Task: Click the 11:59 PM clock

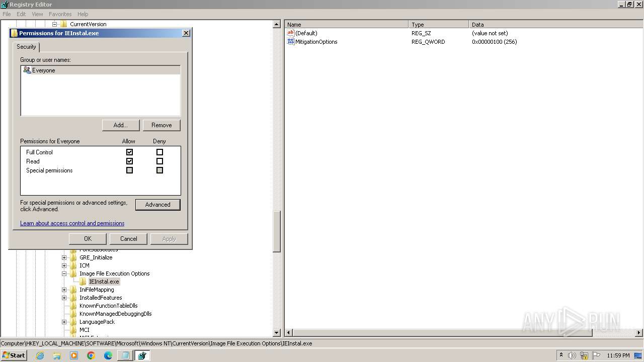Action: coord(618,355)
